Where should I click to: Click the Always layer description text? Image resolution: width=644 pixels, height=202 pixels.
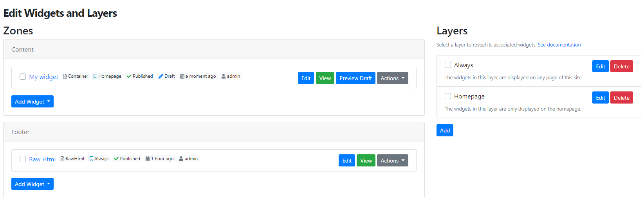(514, 78)
